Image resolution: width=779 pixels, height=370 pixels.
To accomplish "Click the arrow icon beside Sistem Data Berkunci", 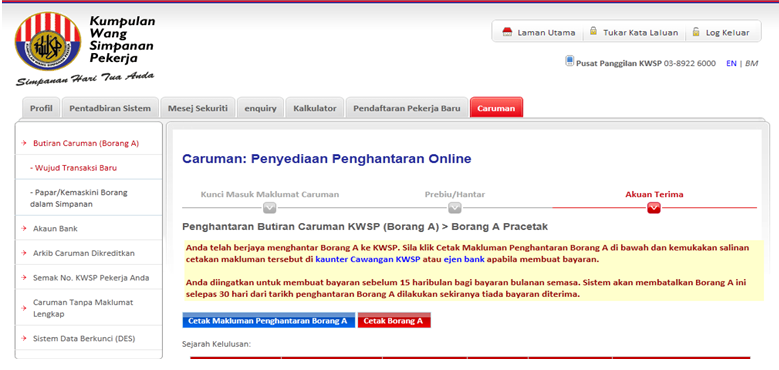I will (24, 339).
